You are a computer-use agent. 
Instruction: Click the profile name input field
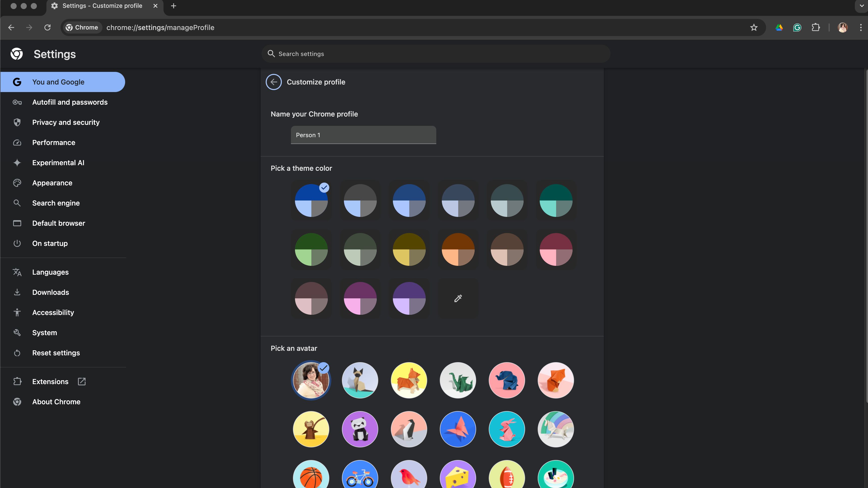[x=364, y=135]
